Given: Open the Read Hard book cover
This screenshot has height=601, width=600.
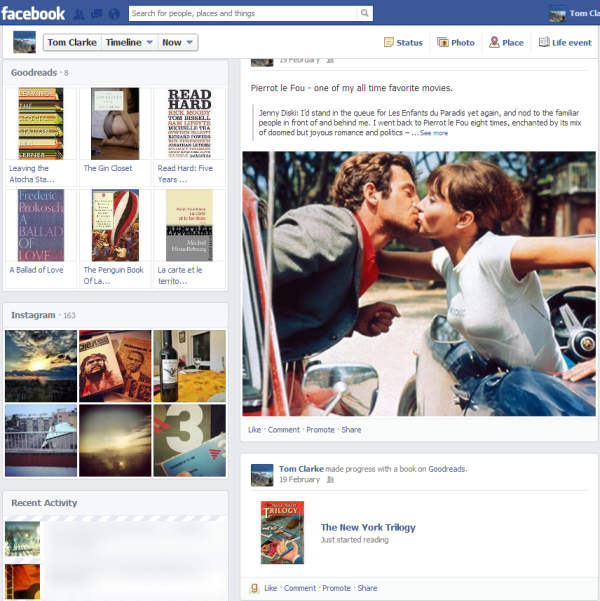Looking at the screenshot, I should [189, 123].
